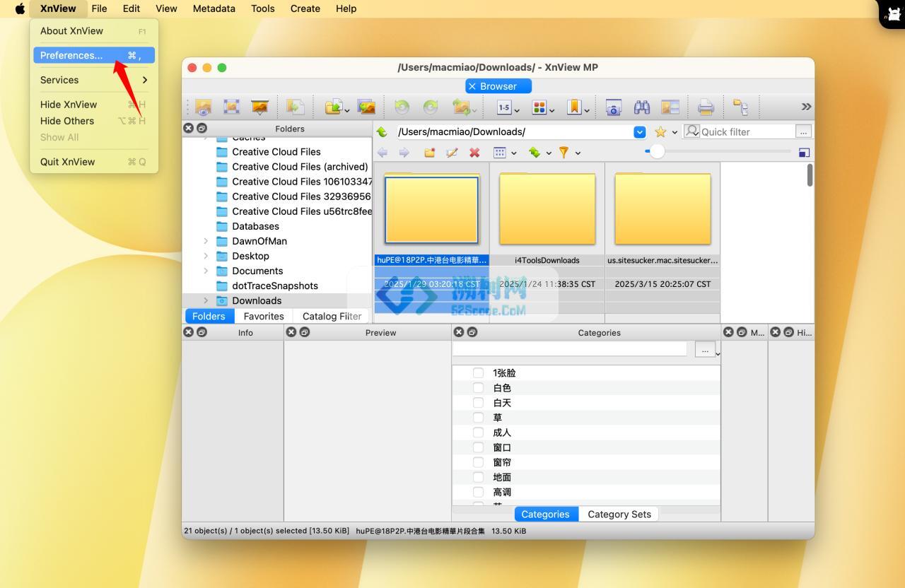Check the 窗帘 category
This screenshot has height=588, width=905.
[478, 461]
